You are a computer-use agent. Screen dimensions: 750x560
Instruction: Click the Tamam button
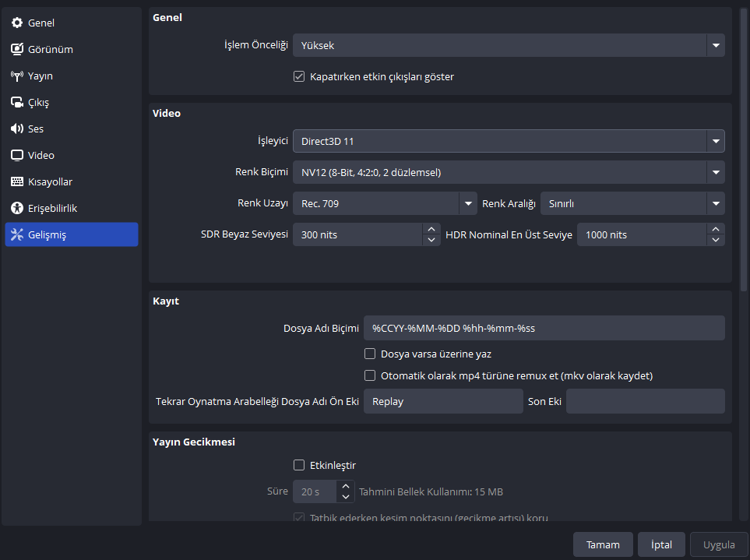602,545
